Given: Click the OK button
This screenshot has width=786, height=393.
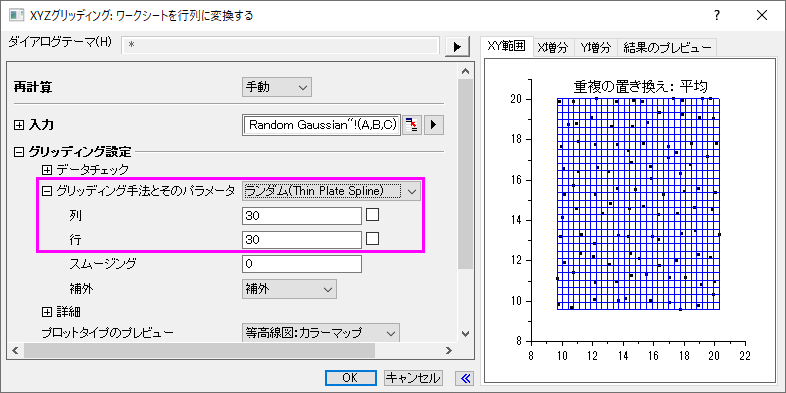Looking at the screenshot, I should point(350,378).
